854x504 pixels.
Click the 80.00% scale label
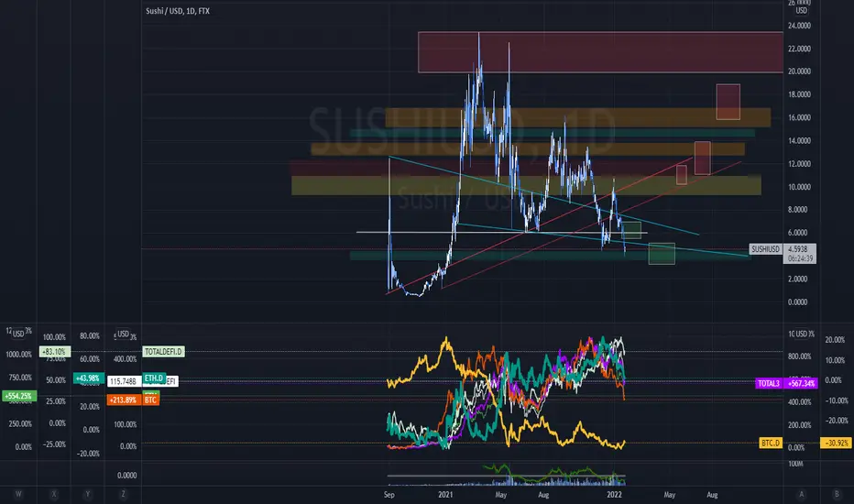tap(89, 336)
